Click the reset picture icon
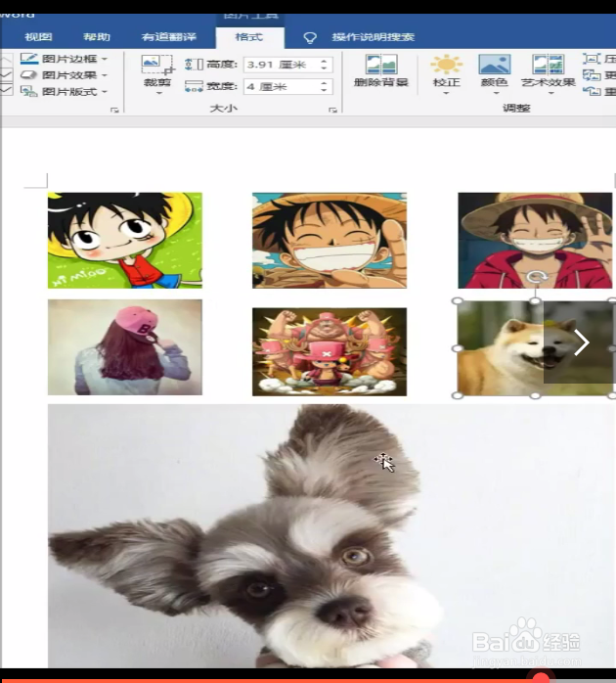Image resolution: width=616 pixels, height=683 pixels. pyautogui.click(x=592, y=91)
